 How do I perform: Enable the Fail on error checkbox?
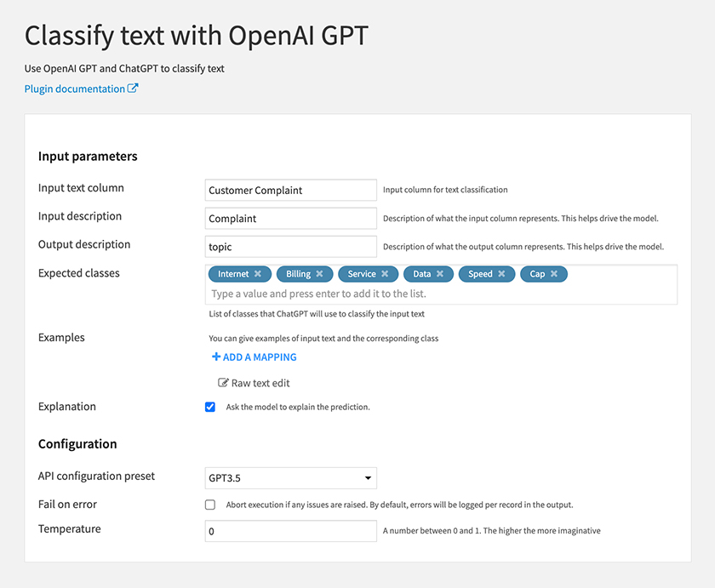[210, 505]
